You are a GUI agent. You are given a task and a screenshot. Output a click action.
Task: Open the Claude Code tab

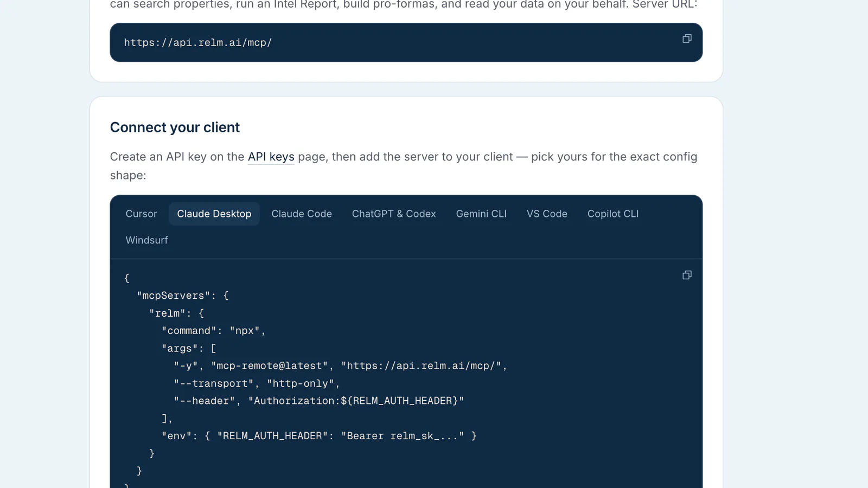tap(302, 214)
